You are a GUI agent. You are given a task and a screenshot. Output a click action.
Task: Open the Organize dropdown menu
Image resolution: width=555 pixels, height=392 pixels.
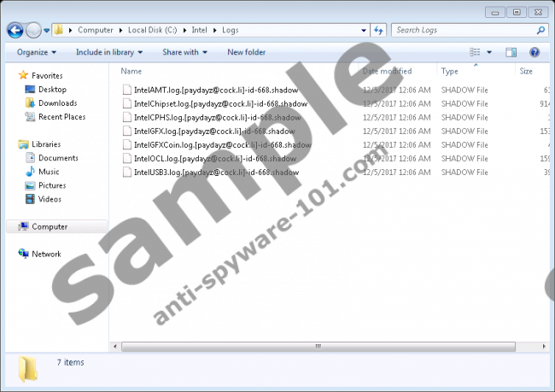pos(36,52)
